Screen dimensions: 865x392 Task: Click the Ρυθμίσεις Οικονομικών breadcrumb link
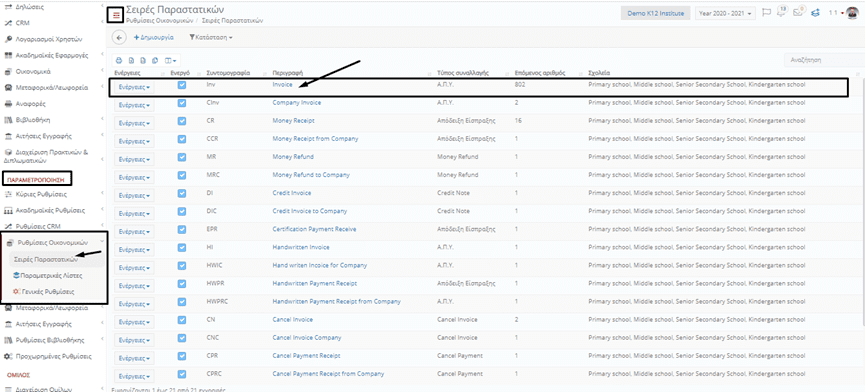point(159,20)
